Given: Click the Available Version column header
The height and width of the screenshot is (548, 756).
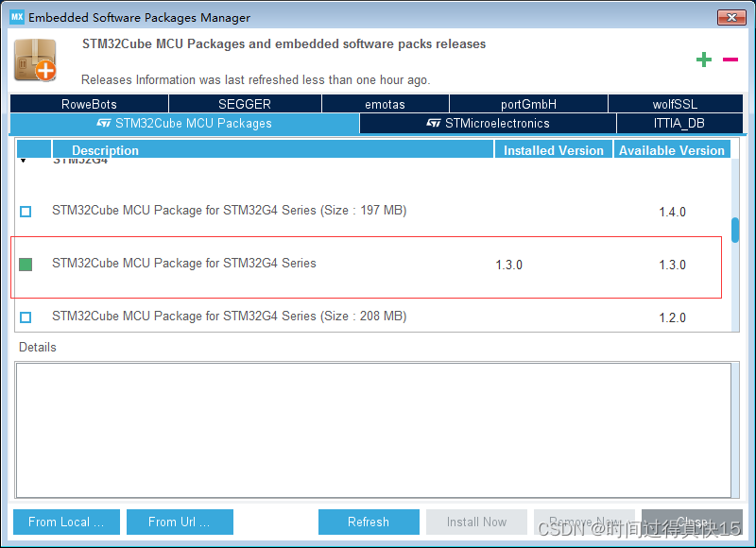Looking at the screenshot, I should [672, 150].
